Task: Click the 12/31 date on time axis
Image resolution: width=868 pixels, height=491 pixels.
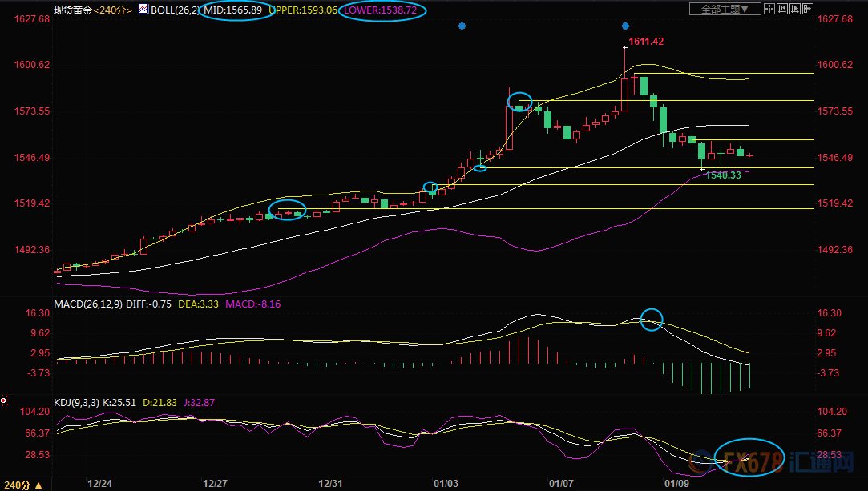Action: pos(331,484)
